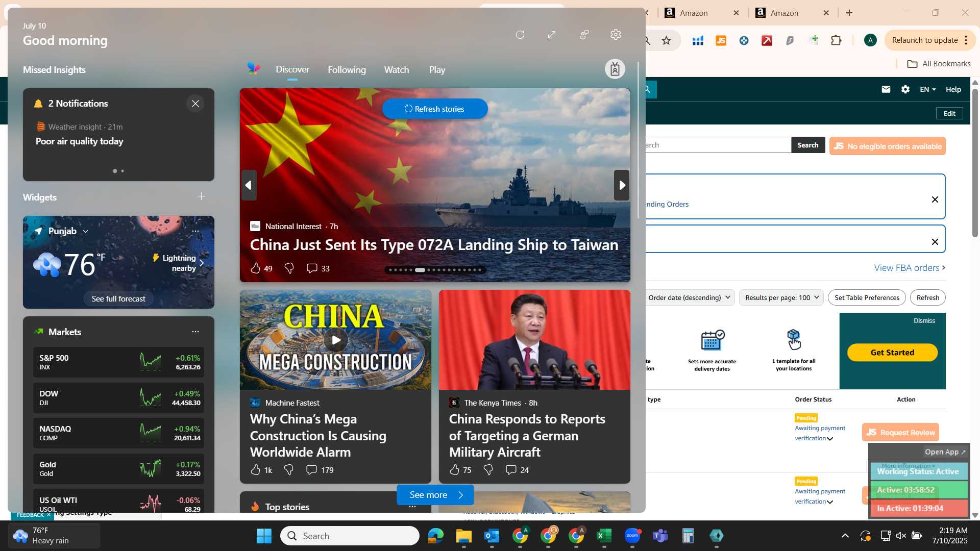Expand the Punjab location dropdown in weather widget
Image resolution: width=980 pixels, height=551 pixels.
85,231
